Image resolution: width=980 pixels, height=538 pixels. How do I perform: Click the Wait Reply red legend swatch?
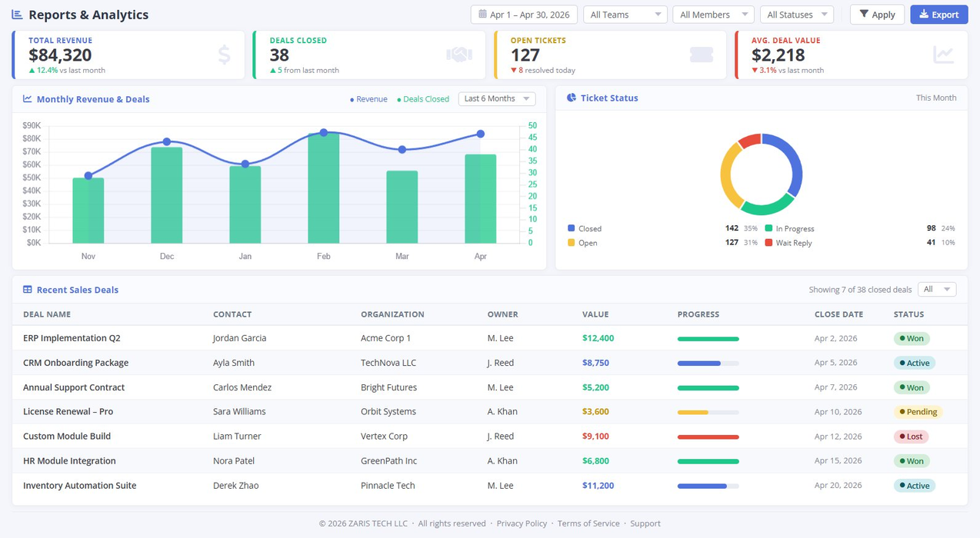(x=768, y=242)
